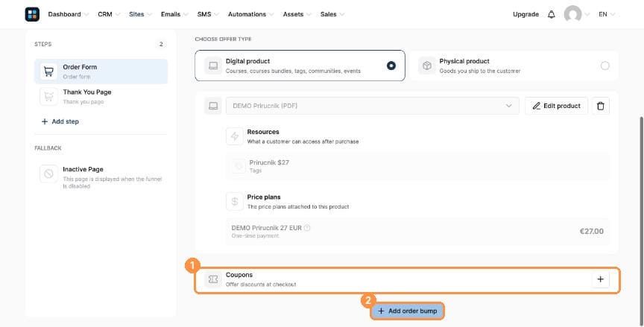Delete the product using the trash icon

click(601, 106)
